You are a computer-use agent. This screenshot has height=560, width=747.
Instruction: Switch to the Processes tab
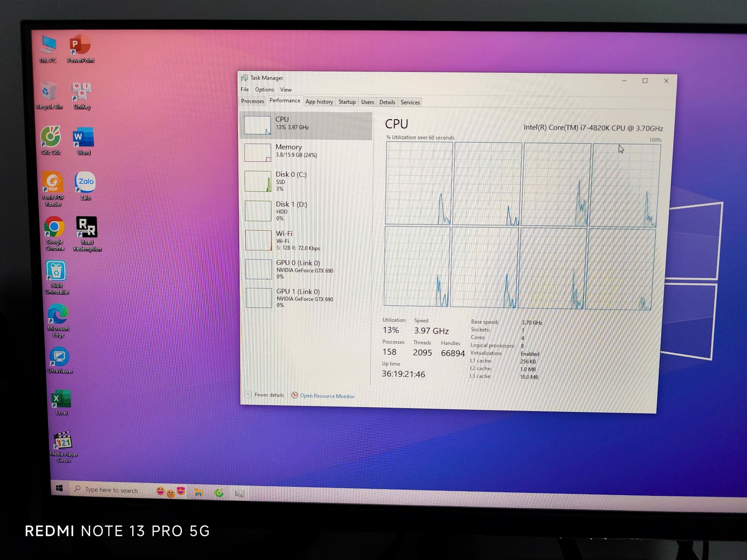click(x=252, y=101)
